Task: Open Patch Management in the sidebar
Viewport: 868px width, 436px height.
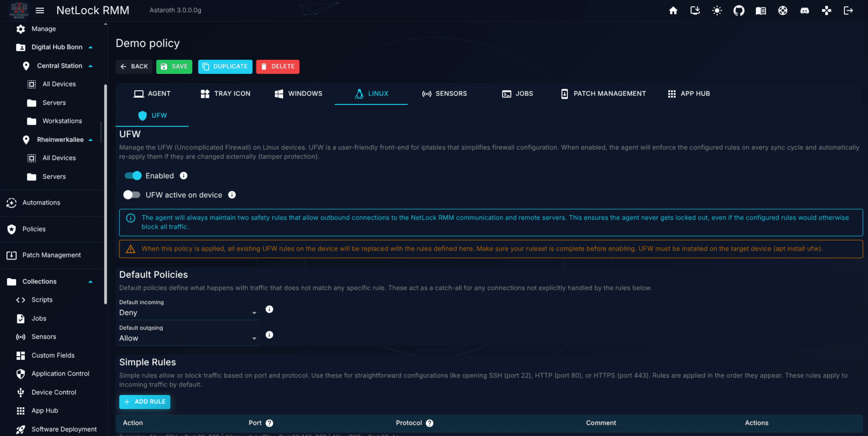Action: pos(51,255)
